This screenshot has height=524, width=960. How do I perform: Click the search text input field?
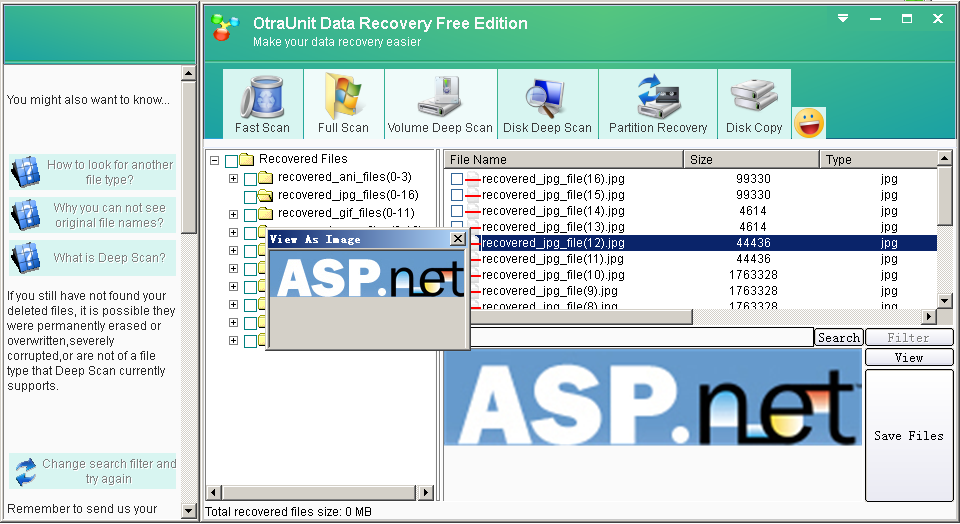click(x=642, y=337)
